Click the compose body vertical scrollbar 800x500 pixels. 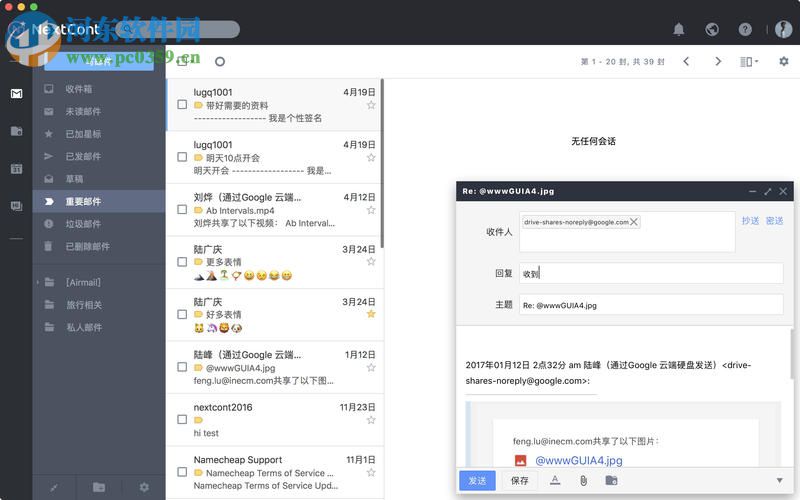pyautogui.click(x=792, y=354)
